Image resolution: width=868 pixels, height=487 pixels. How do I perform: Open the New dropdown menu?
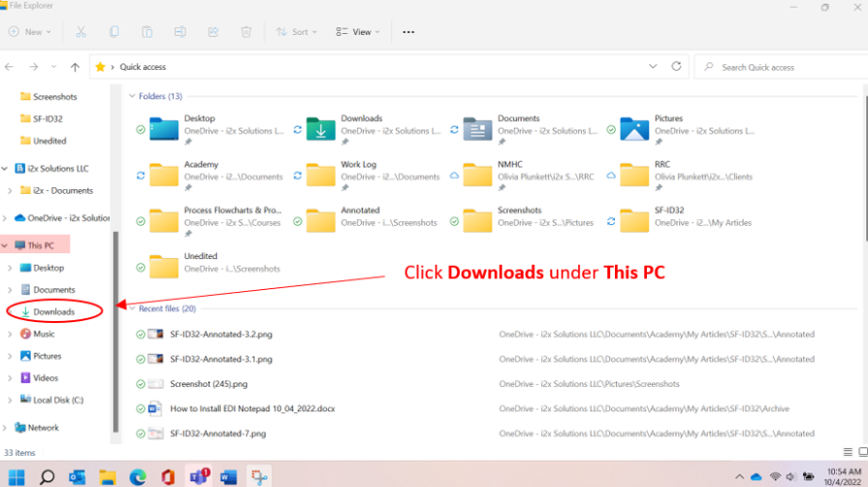tap(30, 32)
